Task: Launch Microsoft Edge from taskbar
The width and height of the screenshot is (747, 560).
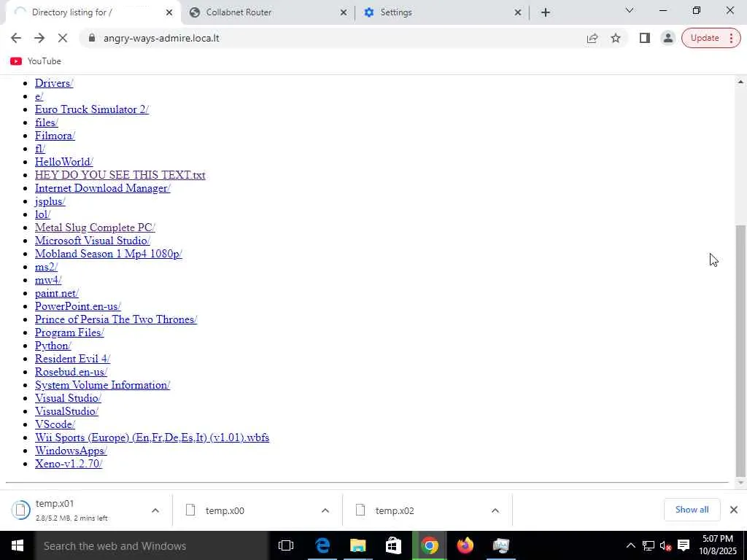Action: point(322,545)
